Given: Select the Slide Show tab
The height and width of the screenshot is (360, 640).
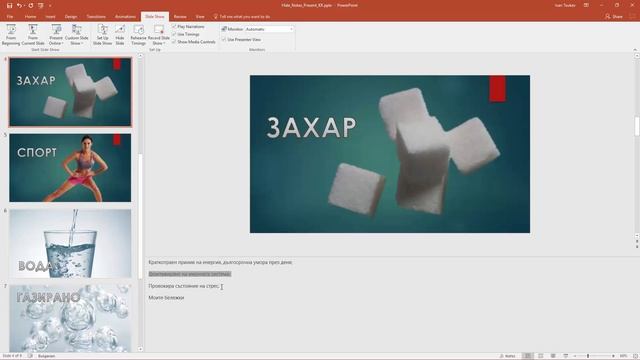Looking at the screenshot, I should point(155,17).
